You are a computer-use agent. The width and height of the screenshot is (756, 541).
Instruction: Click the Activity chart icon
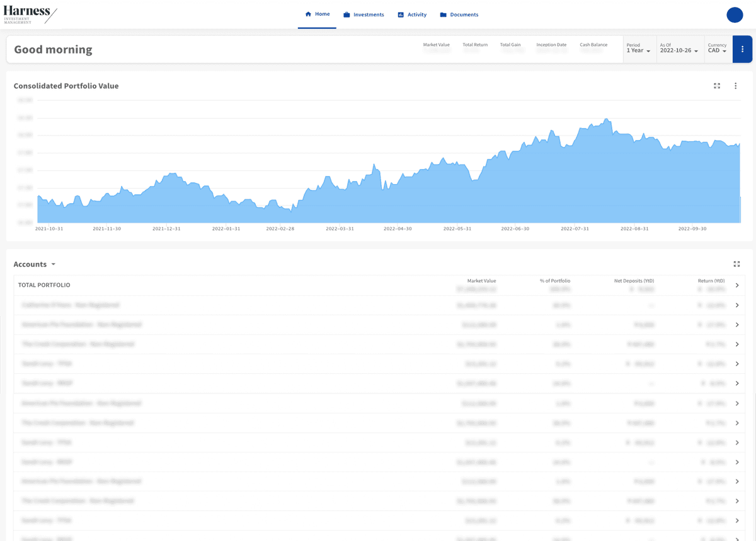click(401, 15)
